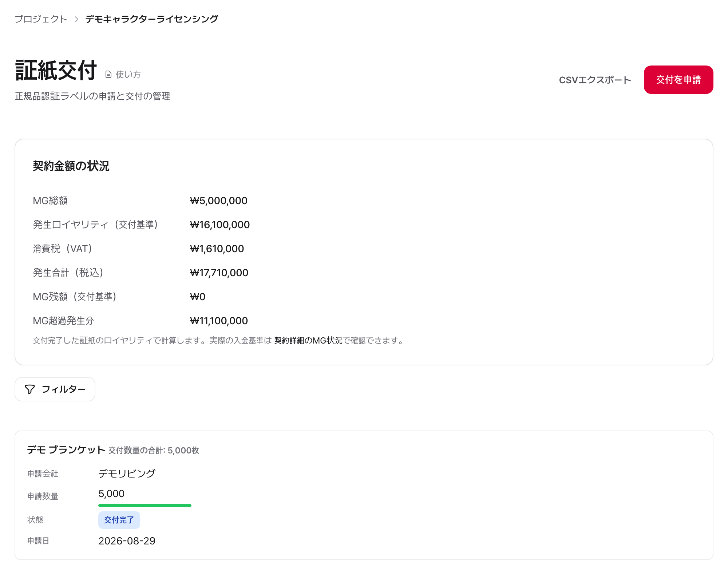Click CSVエクスポート button
The width and height of the screenshot is (728, 575).
point(595,80)
